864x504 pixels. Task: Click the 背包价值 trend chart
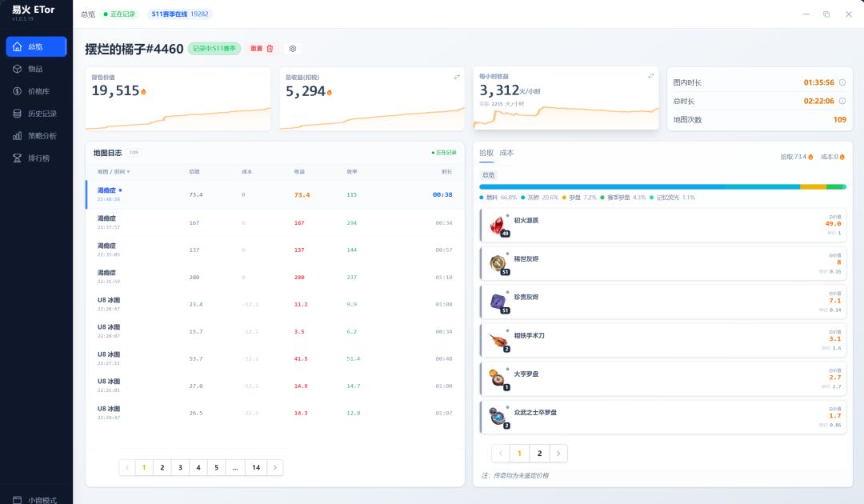178,118
